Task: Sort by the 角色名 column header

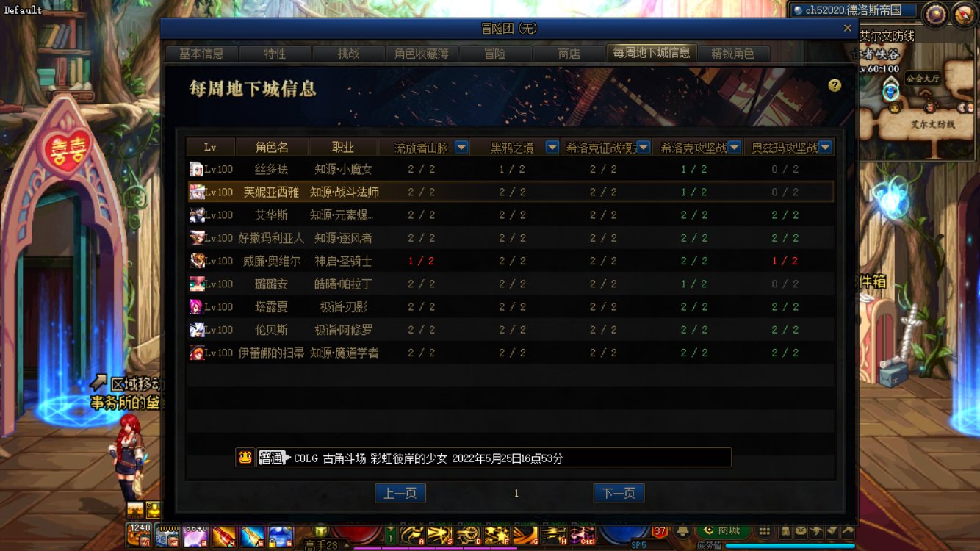Action: click(x=272, y=147)
